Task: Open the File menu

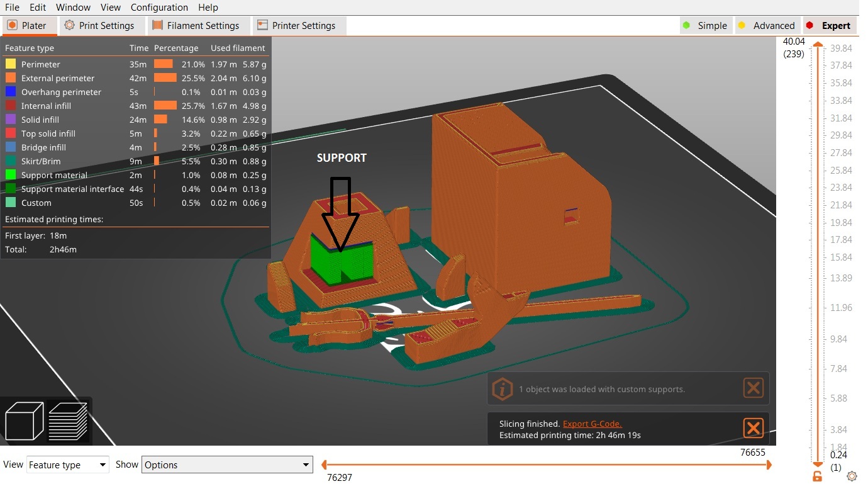Action: 12,8
